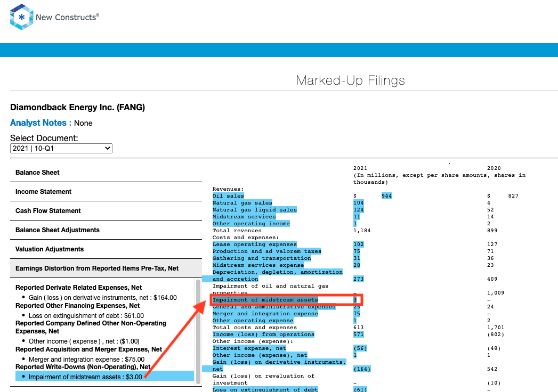Open the Cash Flow Statement section
Screen dimensions: 558x392
point(106,211)
